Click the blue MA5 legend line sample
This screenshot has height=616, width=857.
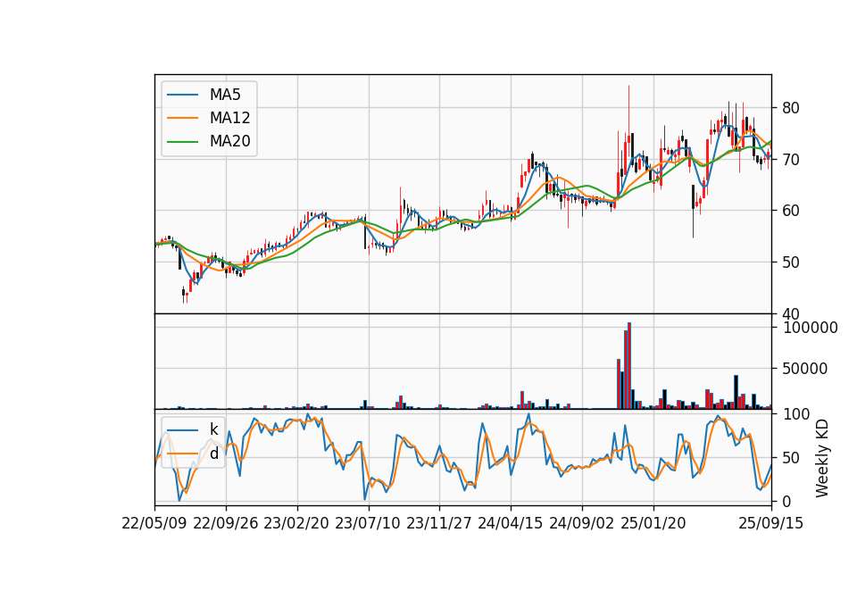(x=182, y=96)
